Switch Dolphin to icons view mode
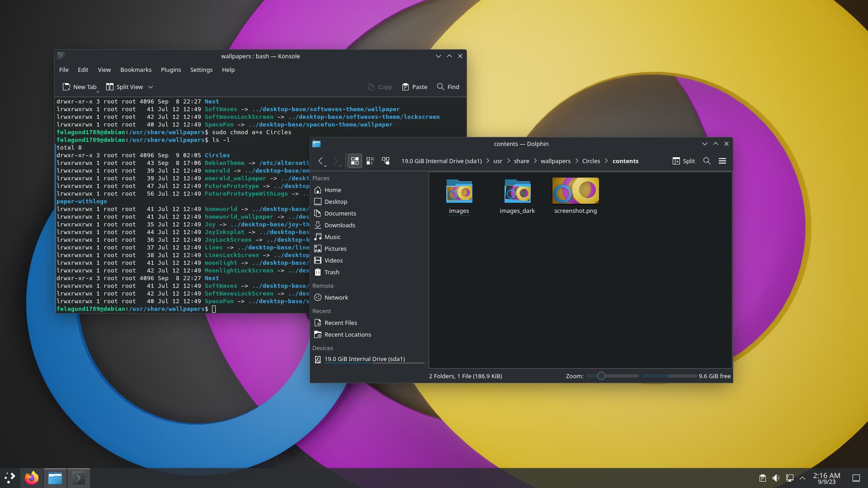 pyautogui.click(x=355, y=160)
